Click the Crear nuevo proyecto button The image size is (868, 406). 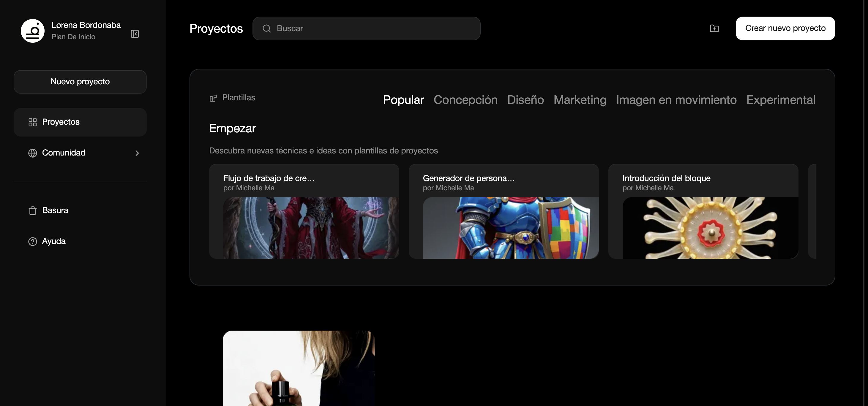(x=785, y=28)
